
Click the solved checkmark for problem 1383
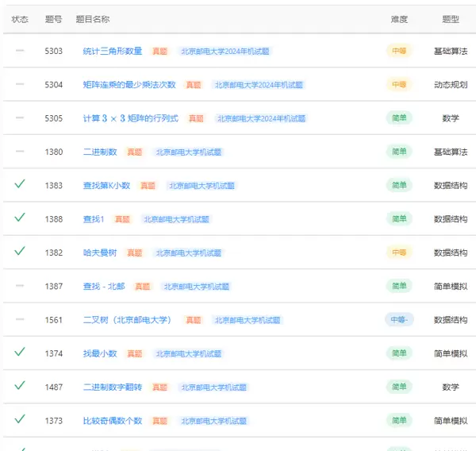pos(20,184)
